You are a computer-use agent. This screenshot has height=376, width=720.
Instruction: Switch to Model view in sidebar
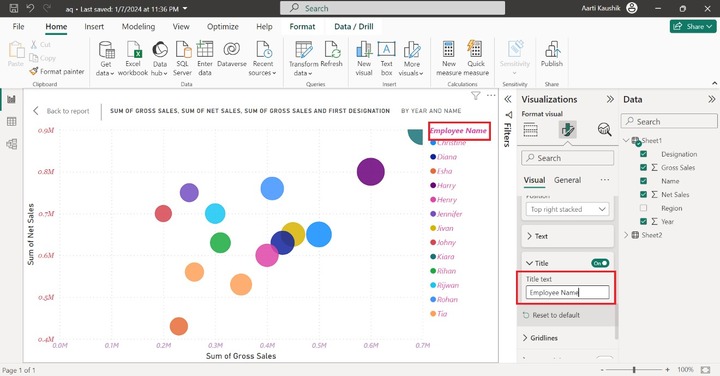[x=11, y=144]
